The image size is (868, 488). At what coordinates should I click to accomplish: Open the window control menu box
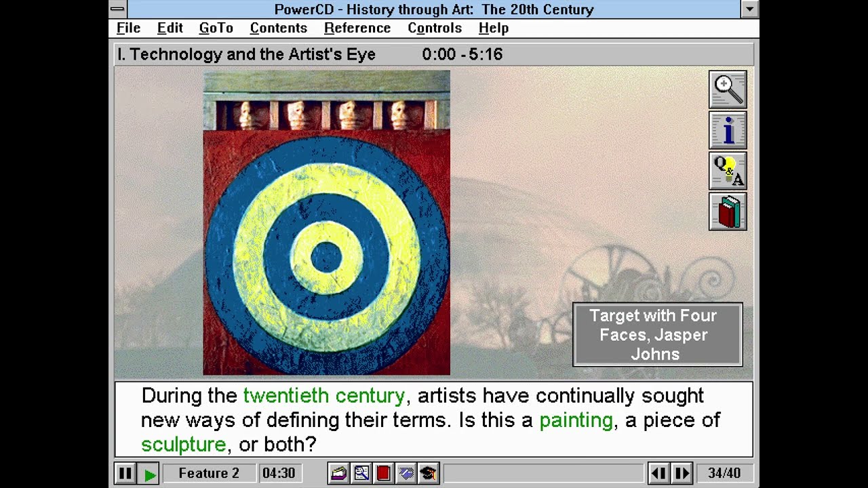click(117, 9)
